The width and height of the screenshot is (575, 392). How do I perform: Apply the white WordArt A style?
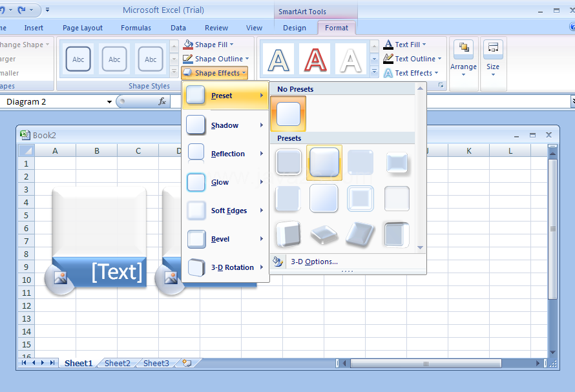tap(351, 59)
